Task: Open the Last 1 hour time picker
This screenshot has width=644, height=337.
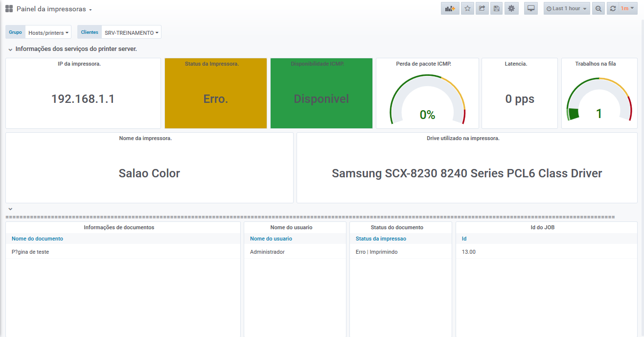Action: [x=567, y=8]
